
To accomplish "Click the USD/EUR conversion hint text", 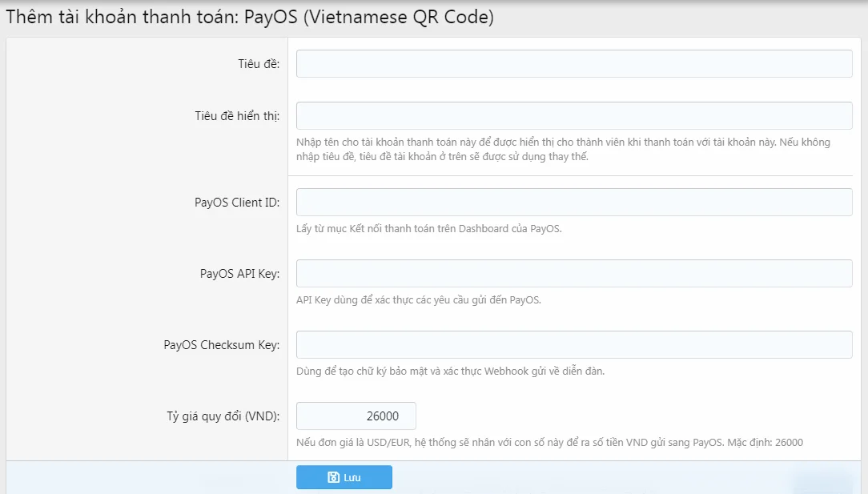I will [x=549, y=443].
